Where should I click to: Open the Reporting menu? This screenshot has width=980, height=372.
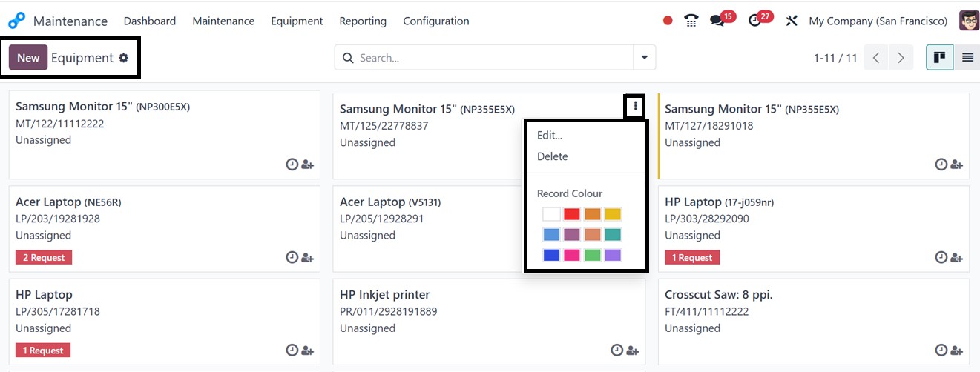363,21
